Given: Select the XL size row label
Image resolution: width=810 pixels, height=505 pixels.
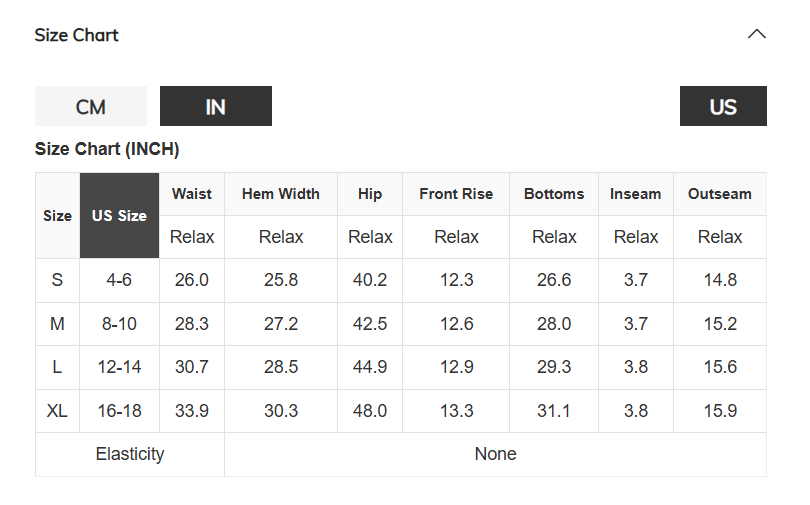Looking at the screenshot, I should (x=57, y=411).
